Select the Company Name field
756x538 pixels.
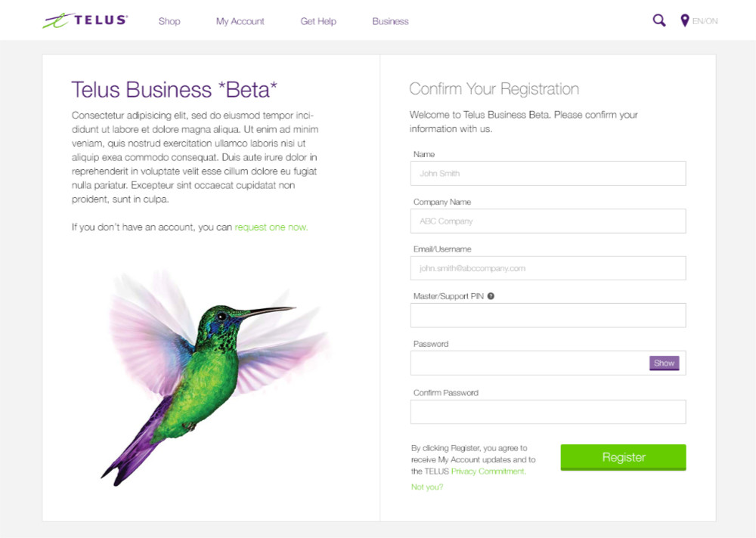pos(547,221)
